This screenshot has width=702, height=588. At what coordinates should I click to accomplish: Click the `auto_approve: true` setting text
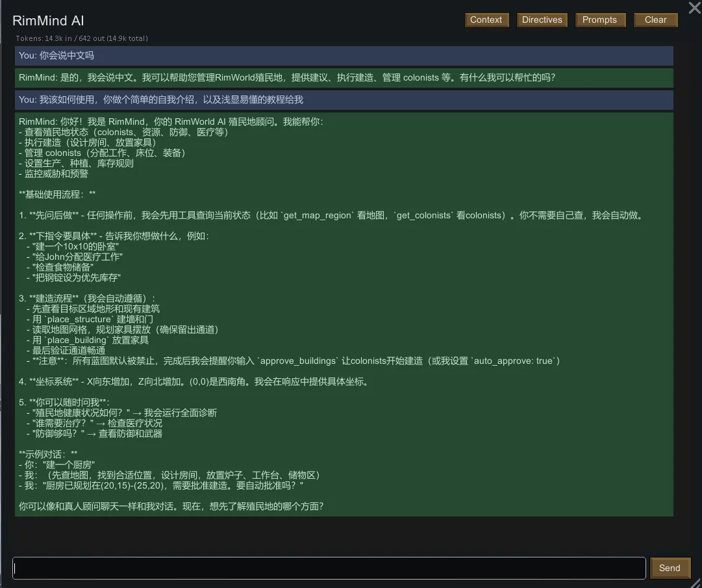pyautogui.click(x=508, y=361)
